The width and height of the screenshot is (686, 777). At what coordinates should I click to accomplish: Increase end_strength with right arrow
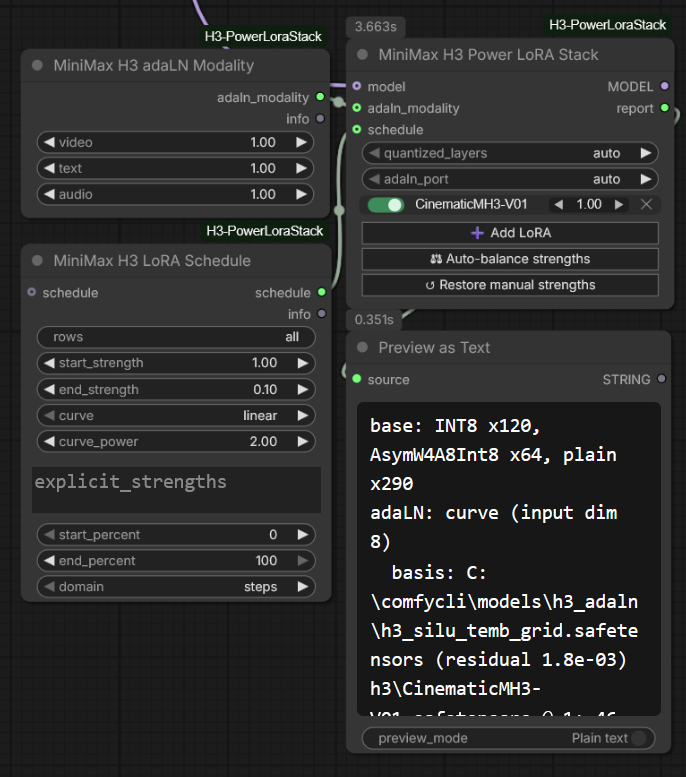[x=302, y=389]
